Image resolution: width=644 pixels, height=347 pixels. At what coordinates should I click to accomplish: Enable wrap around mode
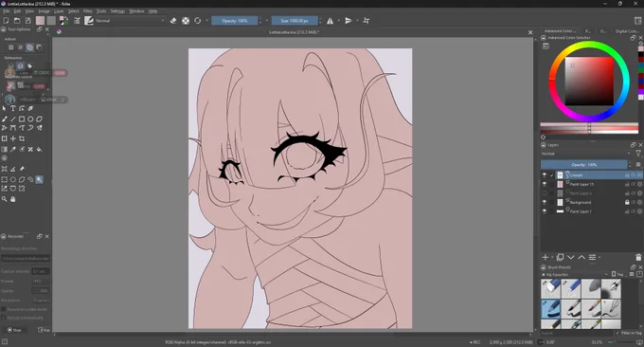click(366, 20)
